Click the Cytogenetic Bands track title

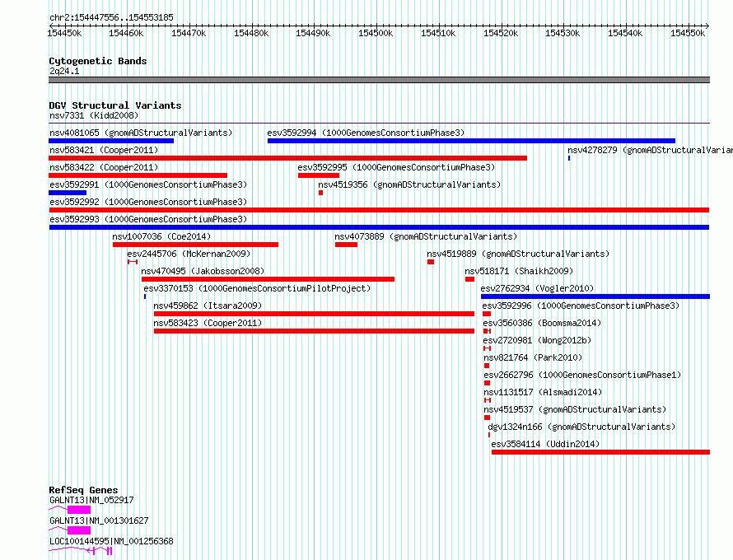pyautogui.click(x=98, y=61)
